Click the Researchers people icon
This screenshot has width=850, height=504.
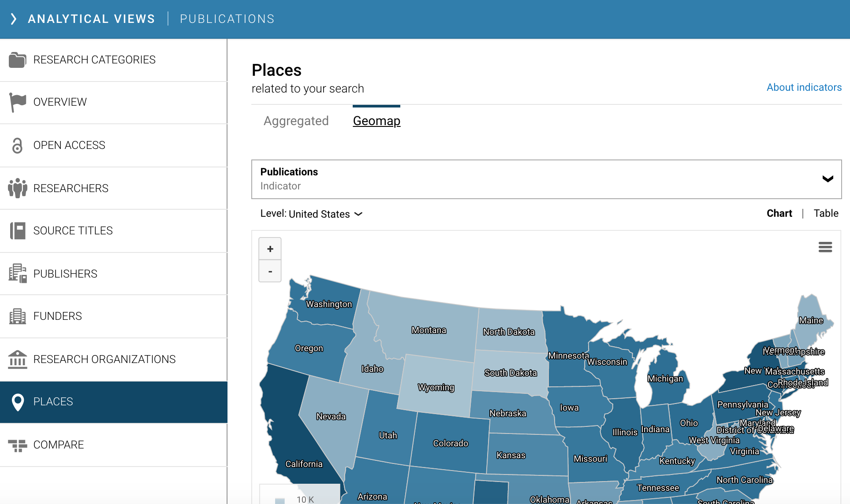[18, 188]
